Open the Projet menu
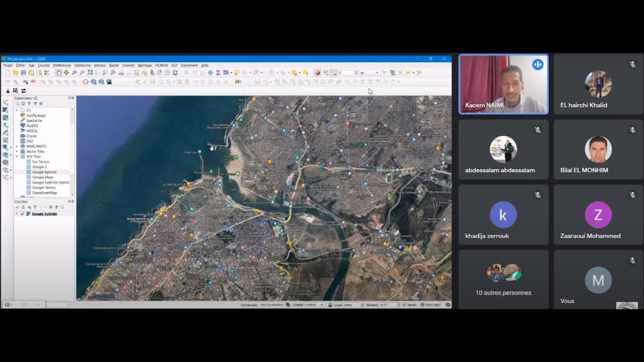 tap(8, 65)
